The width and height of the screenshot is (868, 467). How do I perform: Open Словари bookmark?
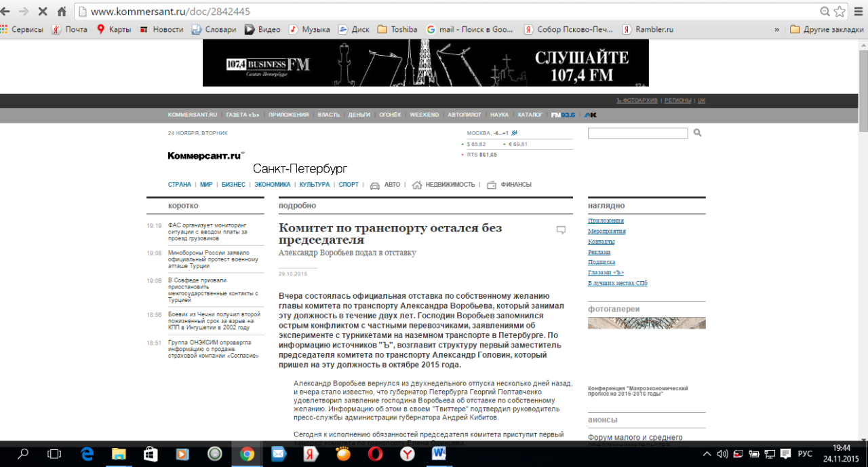click(x=214, y=29)
